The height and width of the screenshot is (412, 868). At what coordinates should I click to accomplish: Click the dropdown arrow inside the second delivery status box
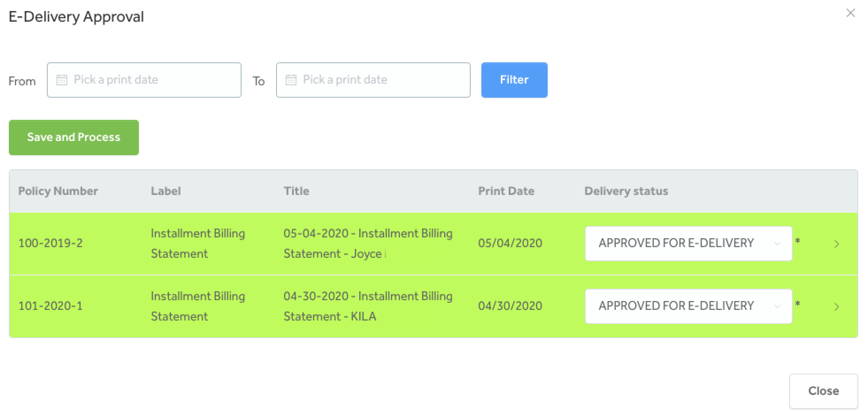(x=777, y=306)
